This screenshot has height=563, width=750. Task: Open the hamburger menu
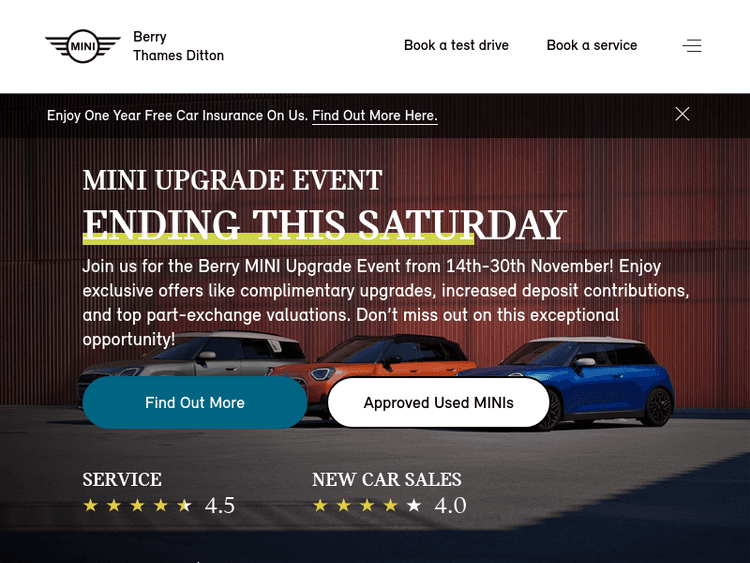[692, 46]
